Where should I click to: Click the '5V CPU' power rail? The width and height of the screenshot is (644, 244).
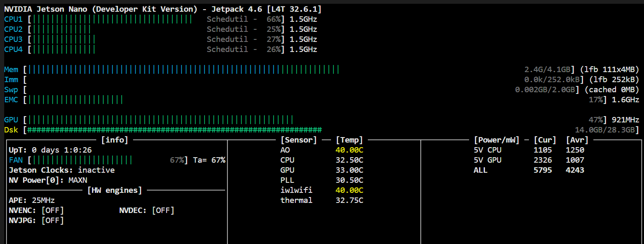[x=487, y=150]
